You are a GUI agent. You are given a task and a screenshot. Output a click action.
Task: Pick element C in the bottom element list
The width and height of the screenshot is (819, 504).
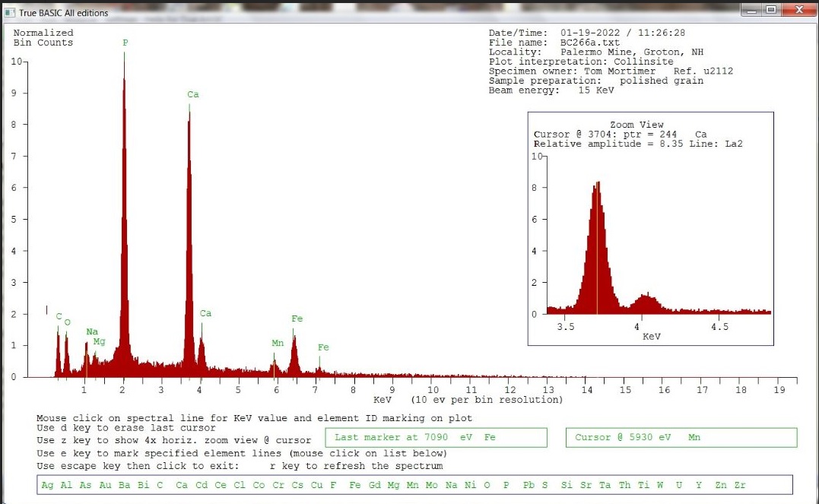point(160,485)
